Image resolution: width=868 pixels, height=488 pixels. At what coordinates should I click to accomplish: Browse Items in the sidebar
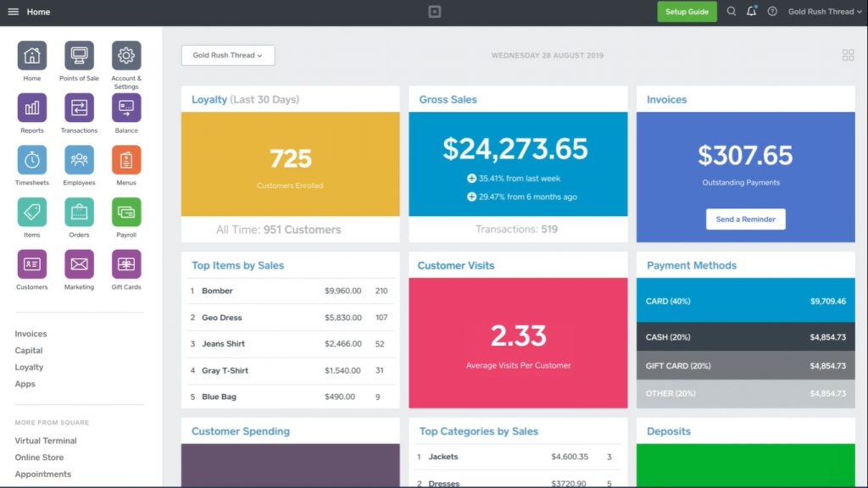click(x=31, y=213)
